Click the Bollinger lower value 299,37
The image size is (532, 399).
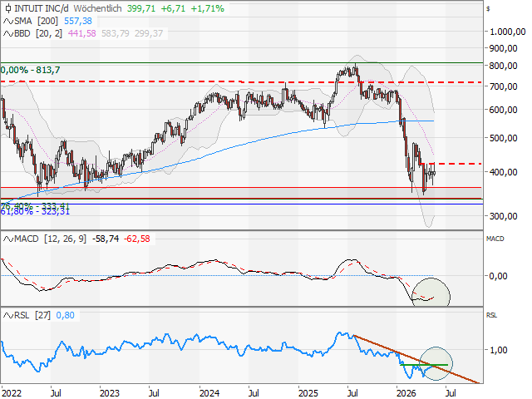[149, 33]
